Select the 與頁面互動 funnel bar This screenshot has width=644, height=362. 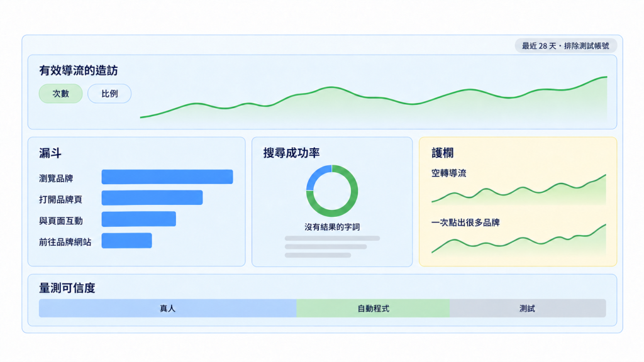pos(139,219)
